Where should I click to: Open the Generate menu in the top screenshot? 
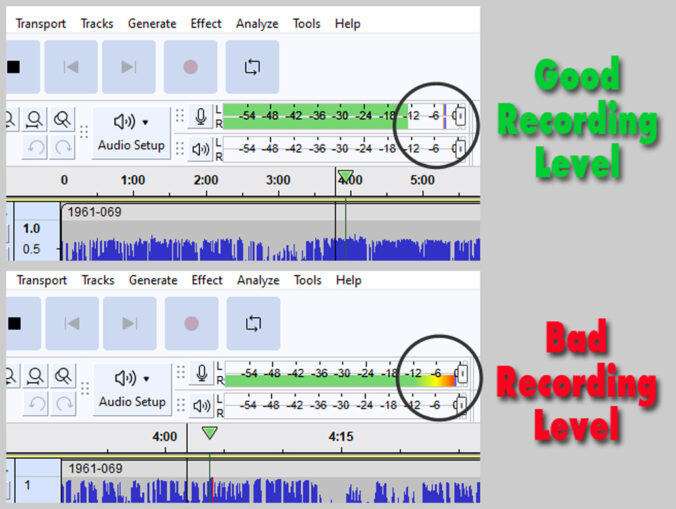click(x=152, y=23)
